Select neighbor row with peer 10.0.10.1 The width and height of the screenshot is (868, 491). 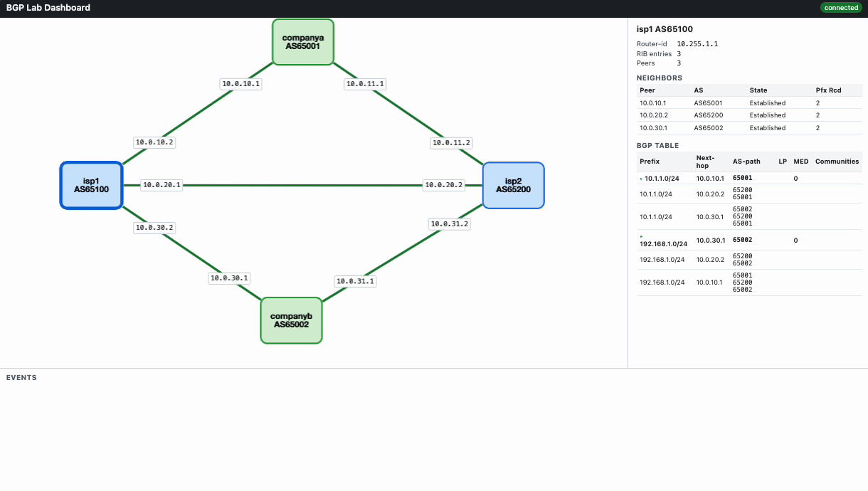[x=749, y=102]
